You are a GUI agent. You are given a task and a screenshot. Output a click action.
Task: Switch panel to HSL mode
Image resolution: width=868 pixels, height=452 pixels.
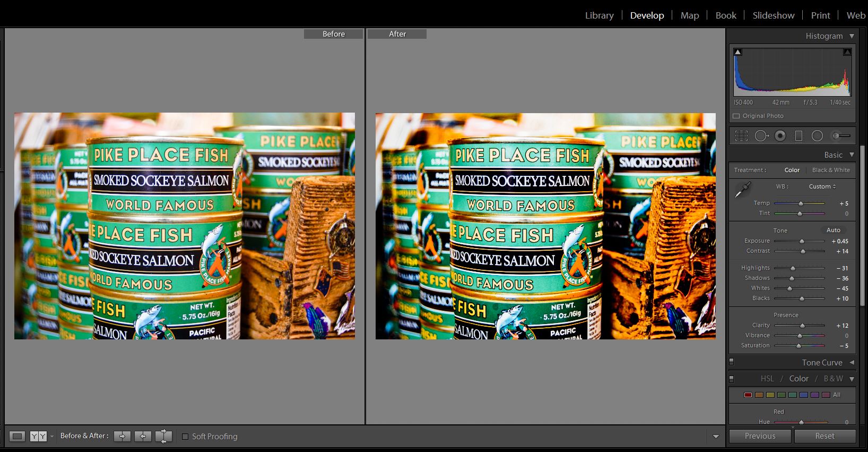click(767, 379)
